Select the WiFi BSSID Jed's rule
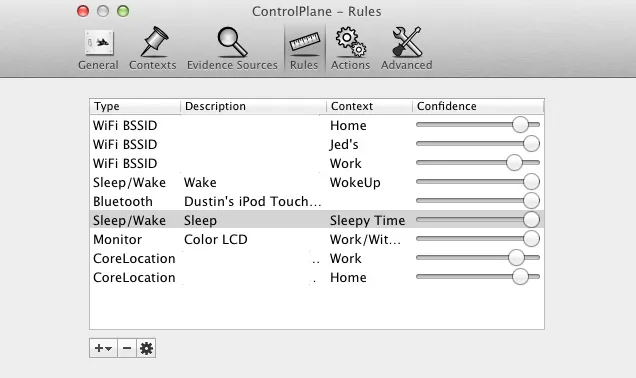This screenshot has height=378, width=636. (317, 144)
